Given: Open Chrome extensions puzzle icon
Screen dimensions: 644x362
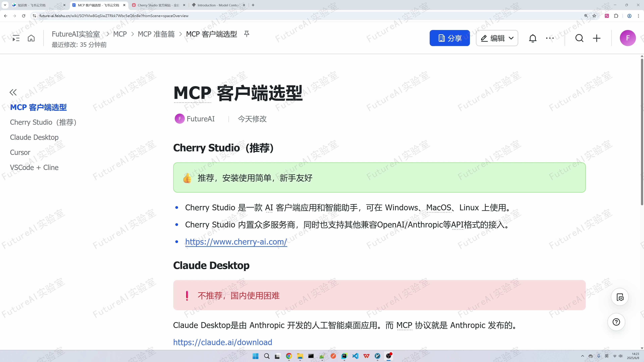Looking at the screenshot, I should point(616,15).
